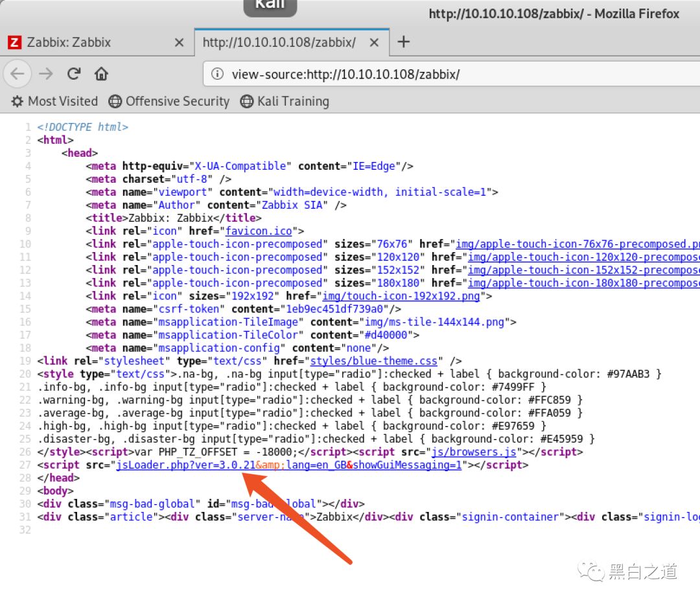Go to the Home page icon
The width and height of the screenshot is (700, 602).
pyautogui.click(x=101, y=73)
